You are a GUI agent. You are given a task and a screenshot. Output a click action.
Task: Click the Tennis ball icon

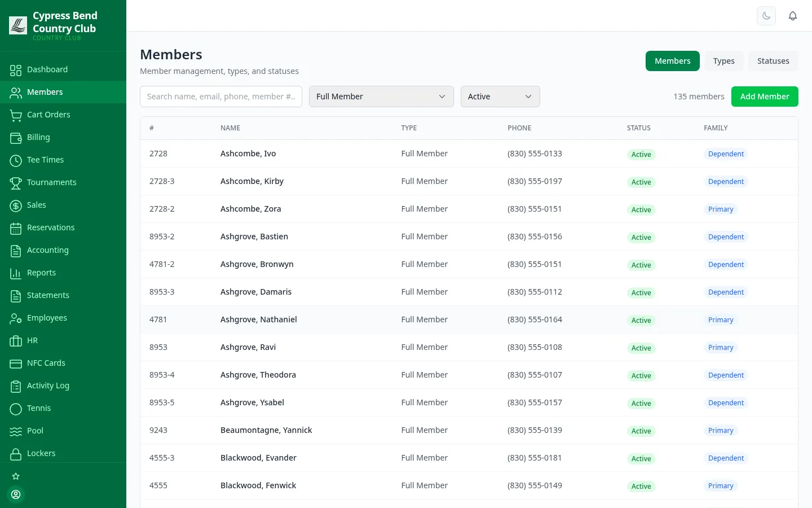pyautogui.click(x=16, y=409)
